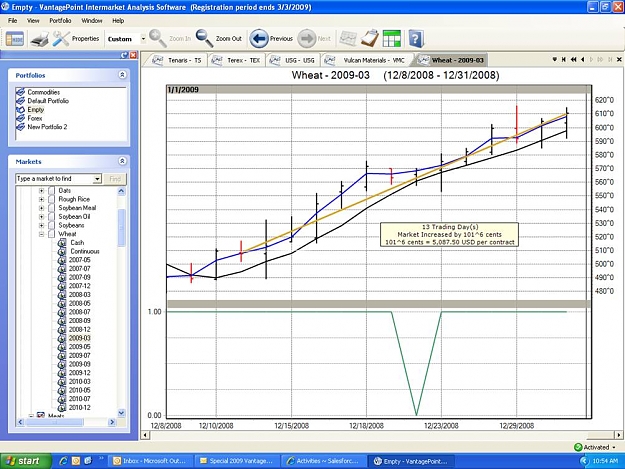Click the chart scroll left arrow
Image resolution: width=625 pixels, height=469 pixels.
[145, 435]
